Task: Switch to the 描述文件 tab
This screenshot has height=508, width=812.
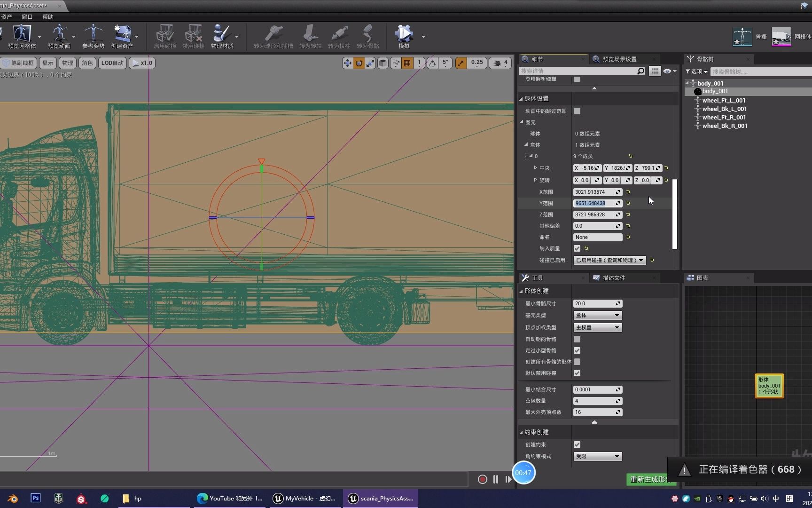Action: 613,278
